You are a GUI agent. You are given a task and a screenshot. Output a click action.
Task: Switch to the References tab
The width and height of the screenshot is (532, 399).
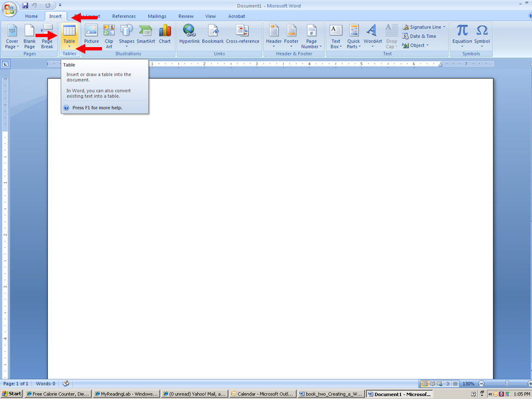coord(124,16)
